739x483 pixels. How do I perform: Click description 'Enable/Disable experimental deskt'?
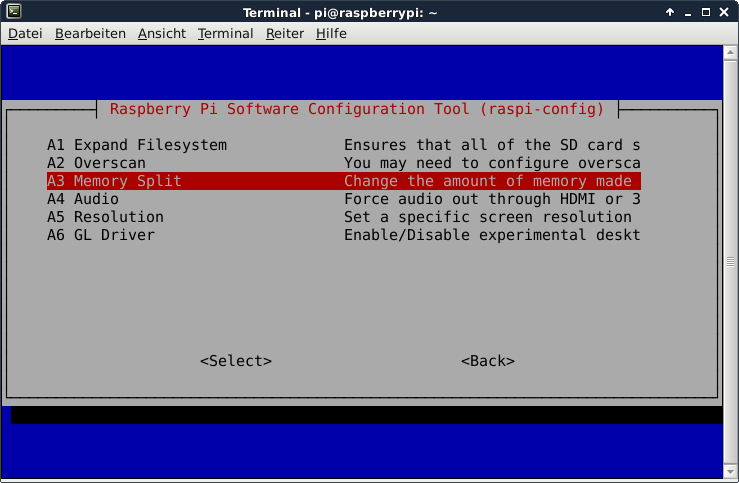point(492,235)
